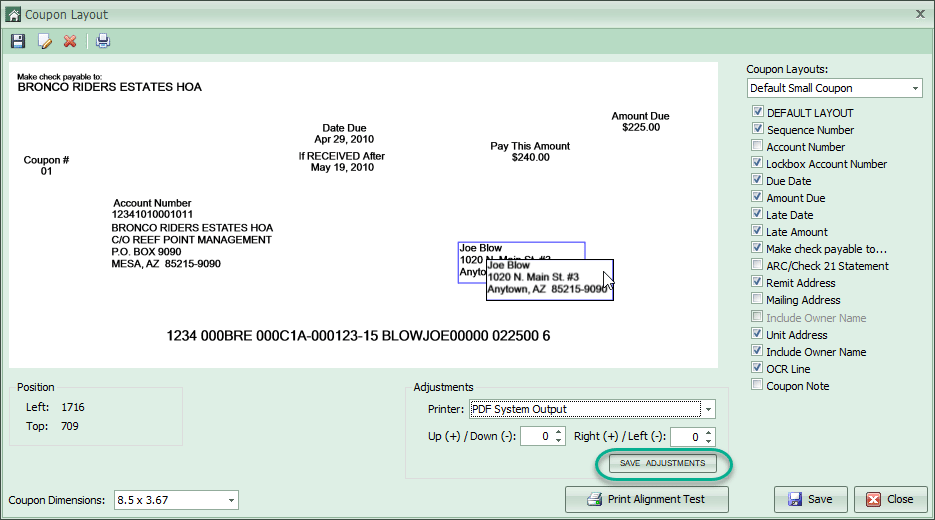
Task: Click the Print Alignment Test button
Action: [x=647, y=500]
